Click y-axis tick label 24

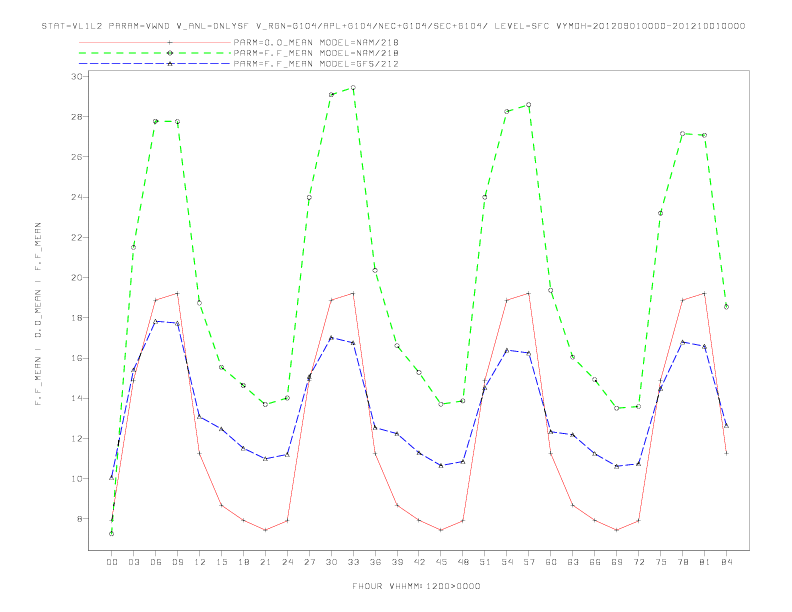coord(78,197)
